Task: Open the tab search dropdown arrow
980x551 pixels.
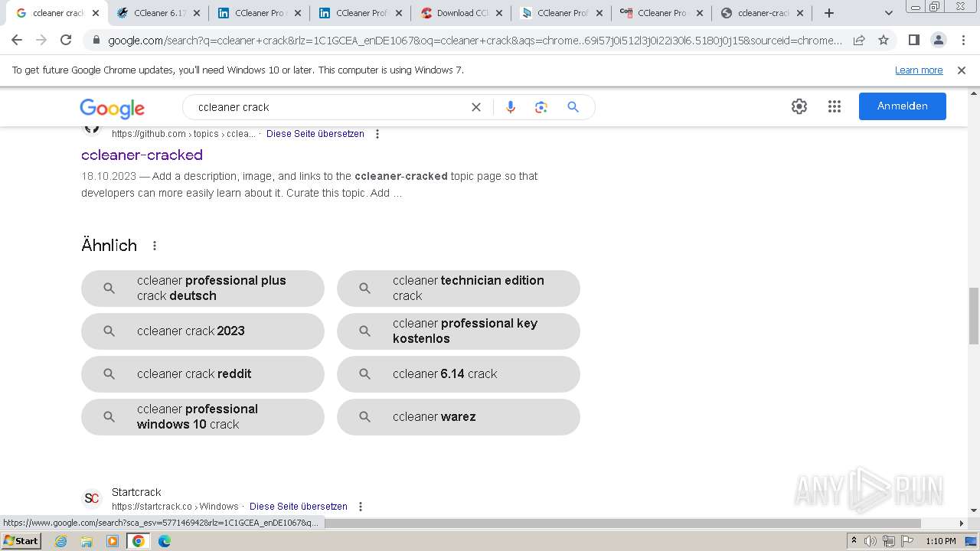Action: (x=889, y=13)
